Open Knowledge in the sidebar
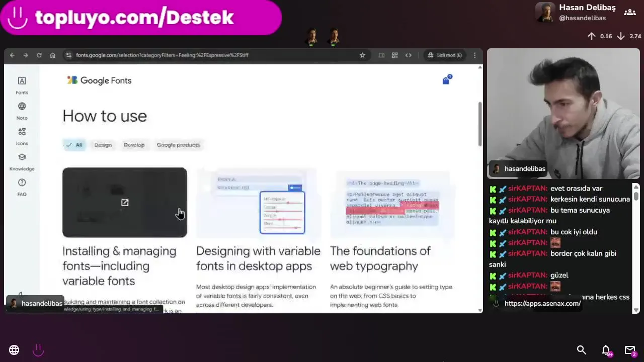The width and height of the screenshot is (644, 362). tap(22, 162)
